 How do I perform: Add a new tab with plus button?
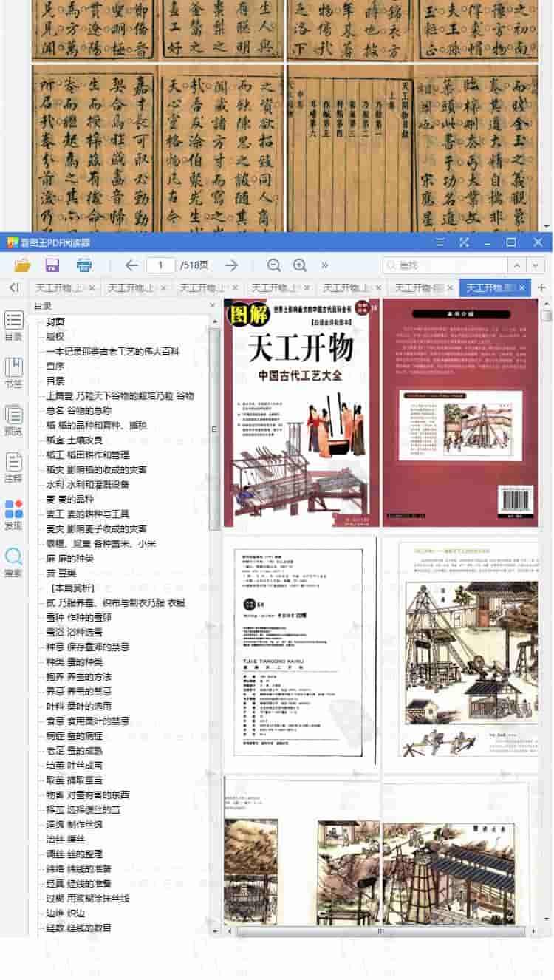coord(541,287)
